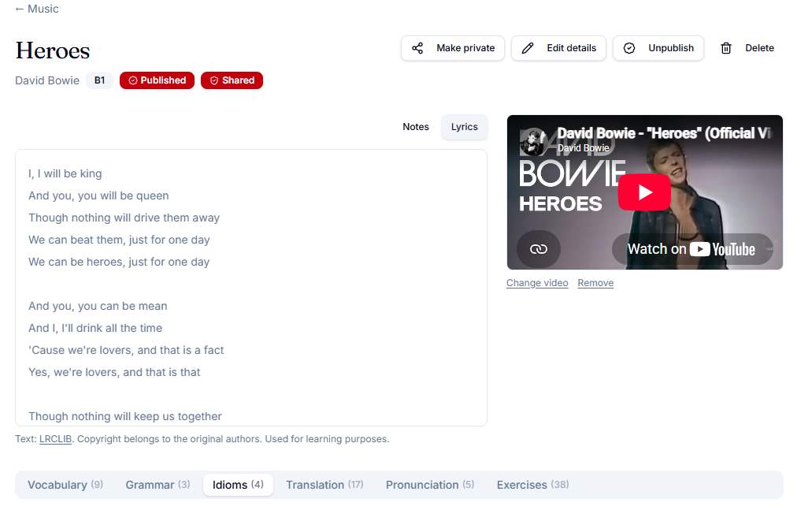Click the B1 level badge
Image resolution: width=812 pixels, height=510 pixels.
tap(99, 80)
